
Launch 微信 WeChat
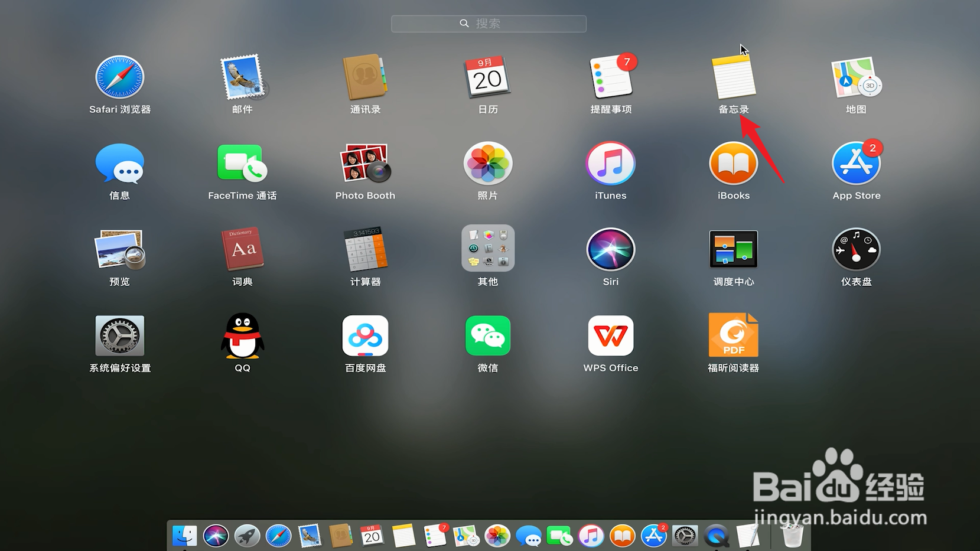pyautogui.click(x=488, y=335)
